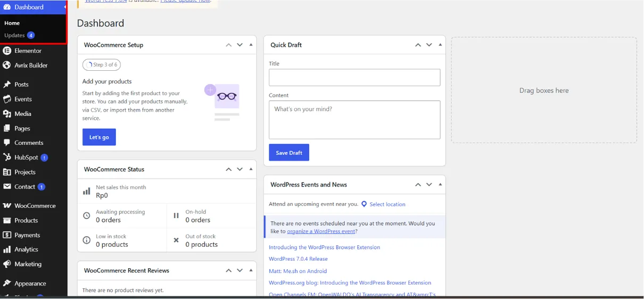
Task: Open Introducing the WordPress Browser Extension link
Action: click(x=324, y=247)
